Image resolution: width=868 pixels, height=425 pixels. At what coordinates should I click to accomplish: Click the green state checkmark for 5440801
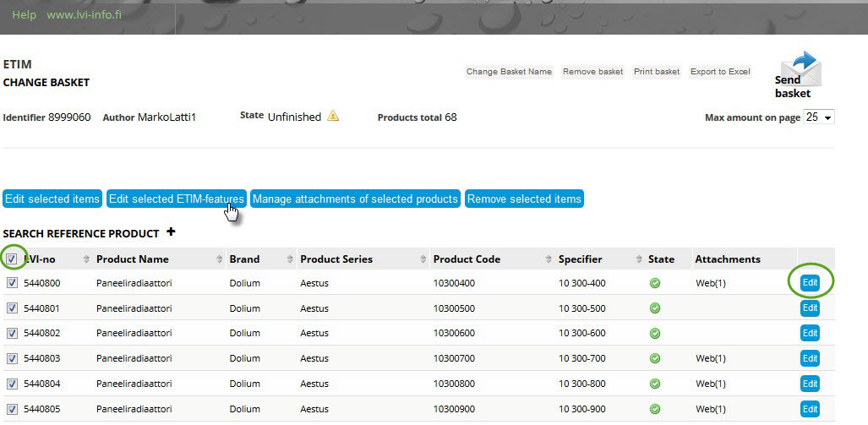(x=655, y=308)
